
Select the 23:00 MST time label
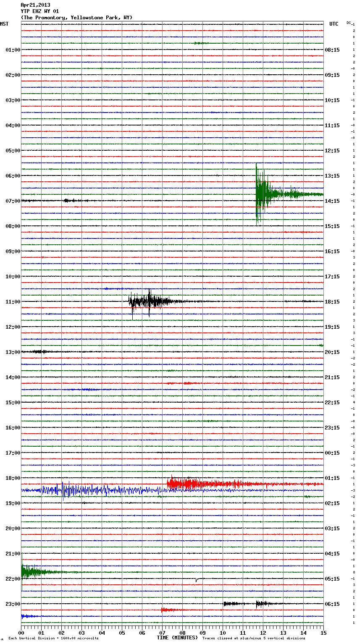(13, 604)
